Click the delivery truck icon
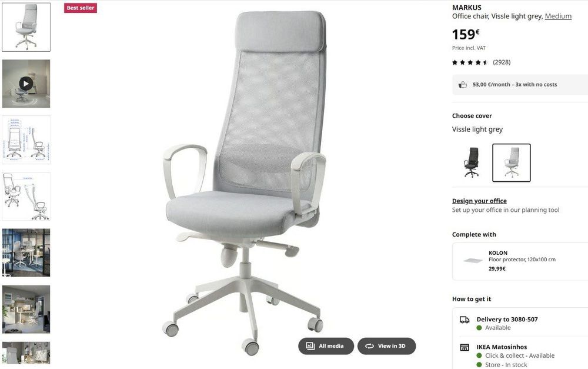The height and width of the screenshot is (369, 588). pyautogui.click(x=465, y=320)
